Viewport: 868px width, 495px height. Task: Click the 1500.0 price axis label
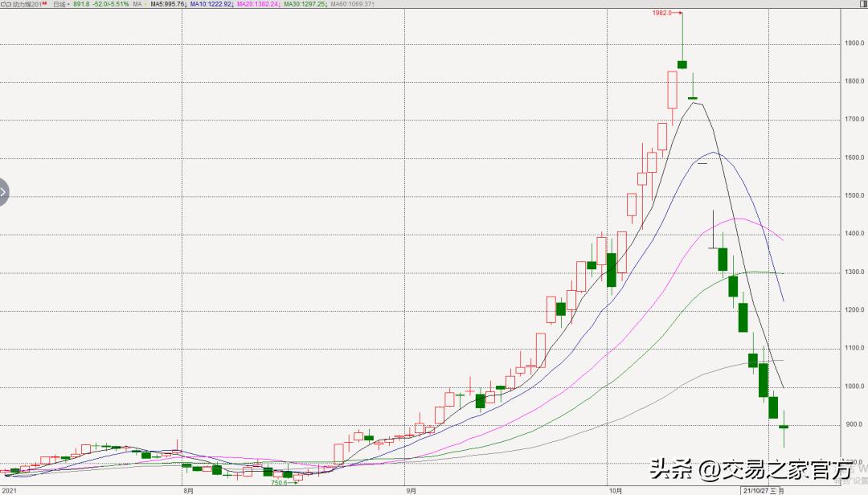point(854,196)
